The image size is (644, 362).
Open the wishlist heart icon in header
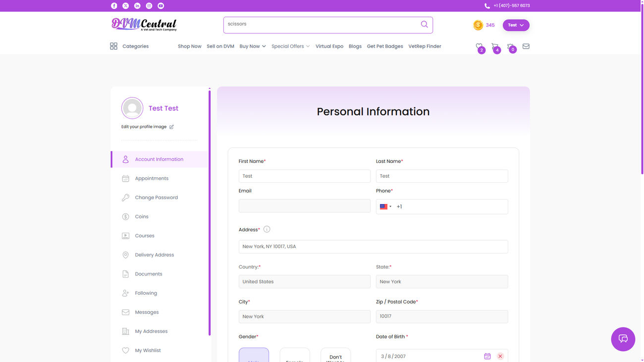[479, 47]
